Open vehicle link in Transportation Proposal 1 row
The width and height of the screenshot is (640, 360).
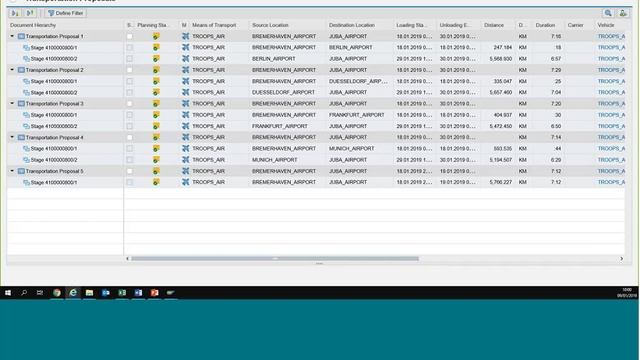(611, 36)
